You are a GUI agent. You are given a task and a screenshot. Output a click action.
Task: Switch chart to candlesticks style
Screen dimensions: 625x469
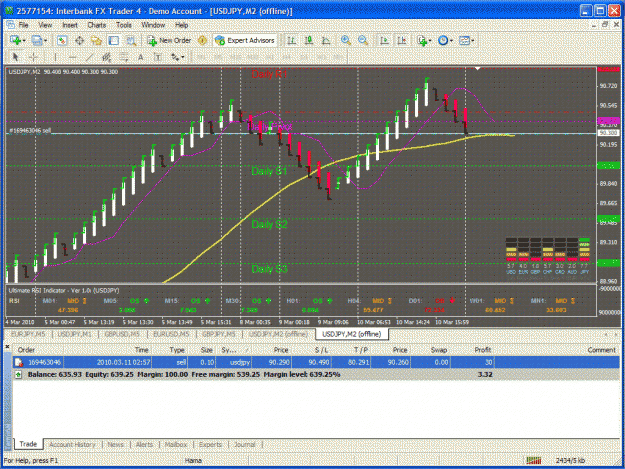[309, 40]
